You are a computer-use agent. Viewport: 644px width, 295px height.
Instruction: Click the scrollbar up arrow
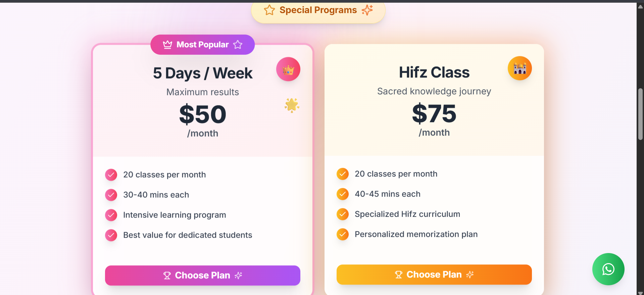click(x=640, y=6)
